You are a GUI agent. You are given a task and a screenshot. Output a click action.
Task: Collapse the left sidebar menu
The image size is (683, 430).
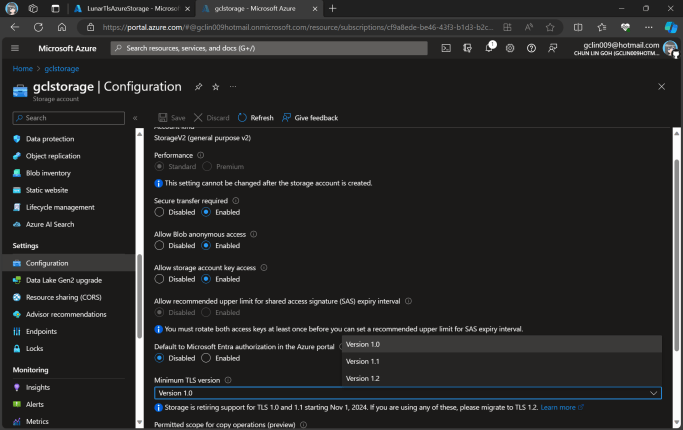[x=135, y=118]
